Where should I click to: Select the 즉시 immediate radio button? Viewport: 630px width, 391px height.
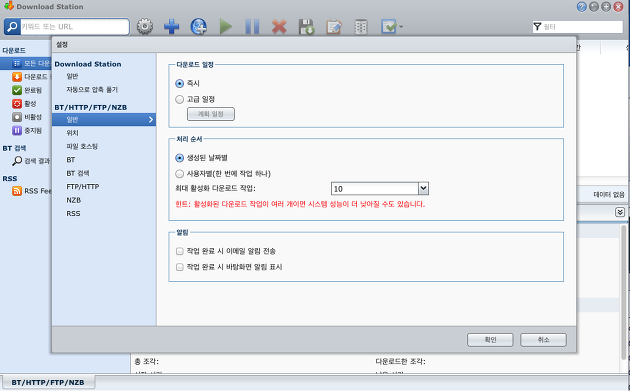click(180, 84)
